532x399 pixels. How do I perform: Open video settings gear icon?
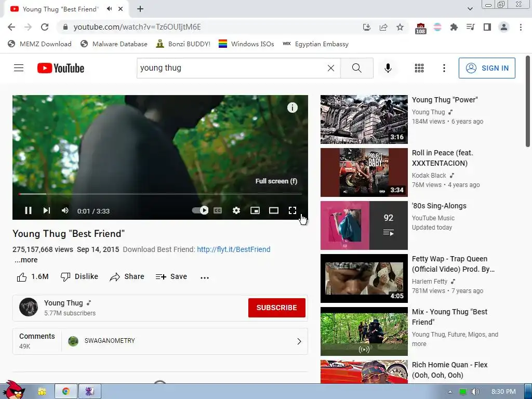tap(236, 211)
